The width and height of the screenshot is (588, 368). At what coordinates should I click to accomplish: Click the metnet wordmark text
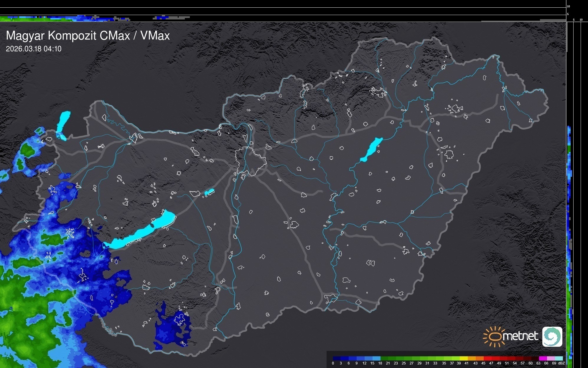521,336
